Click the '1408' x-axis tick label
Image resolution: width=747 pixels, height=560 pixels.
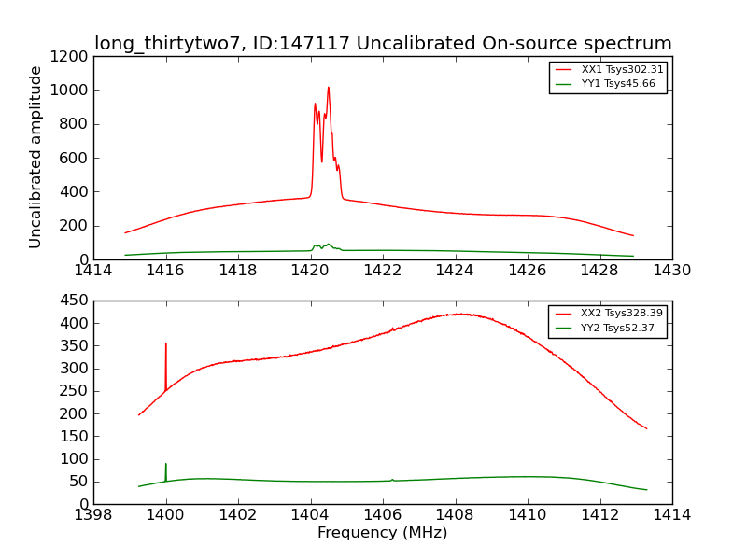click(455, 515)
